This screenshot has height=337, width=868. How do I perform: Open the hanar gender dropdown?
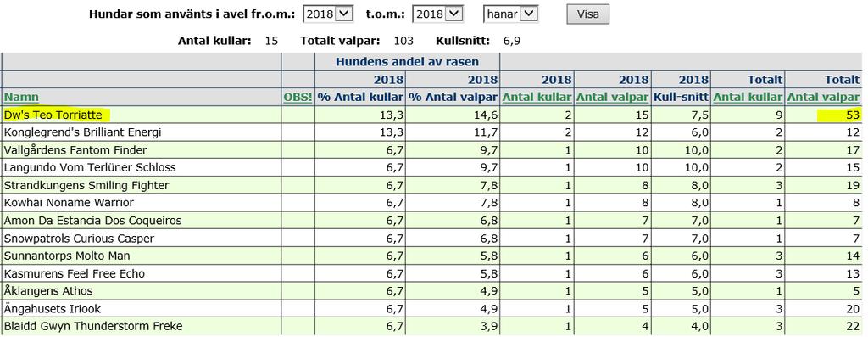click(510, 14)
